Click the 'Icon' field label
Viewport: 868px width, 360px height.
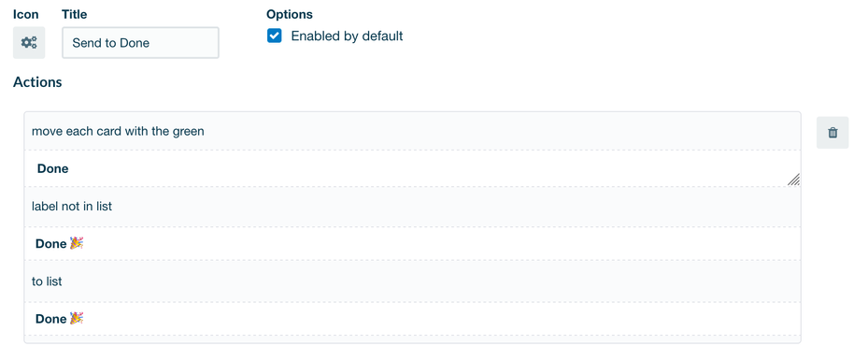[26, 14]
